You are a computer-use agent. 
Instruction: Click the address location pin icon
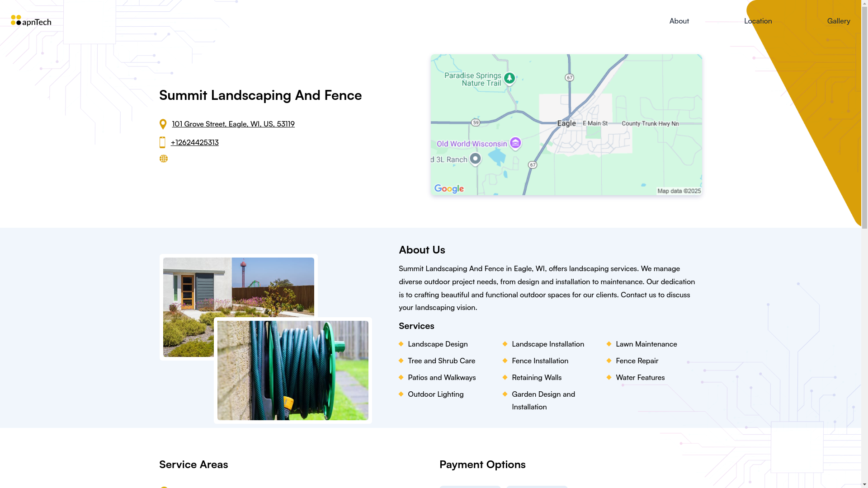(163, 124)
